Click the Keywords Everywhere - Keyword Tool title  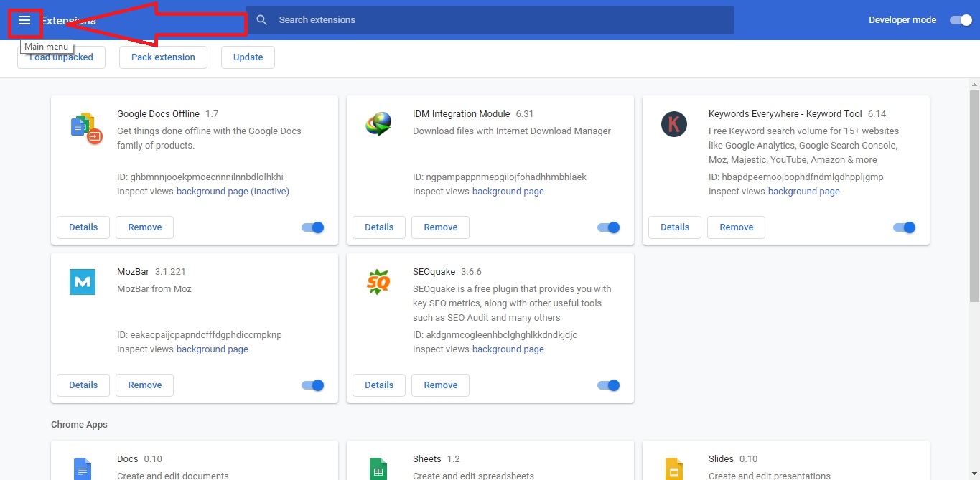click(785, 114)
